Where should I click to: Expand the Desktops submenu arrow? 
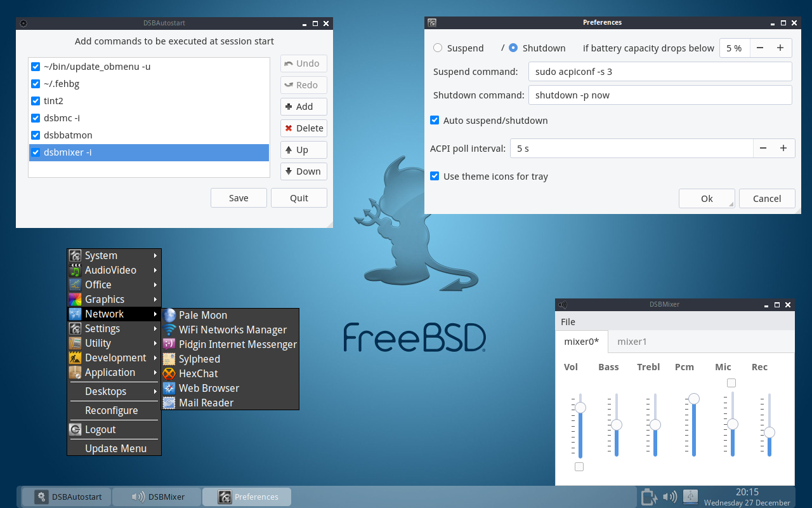pos(155,392)
